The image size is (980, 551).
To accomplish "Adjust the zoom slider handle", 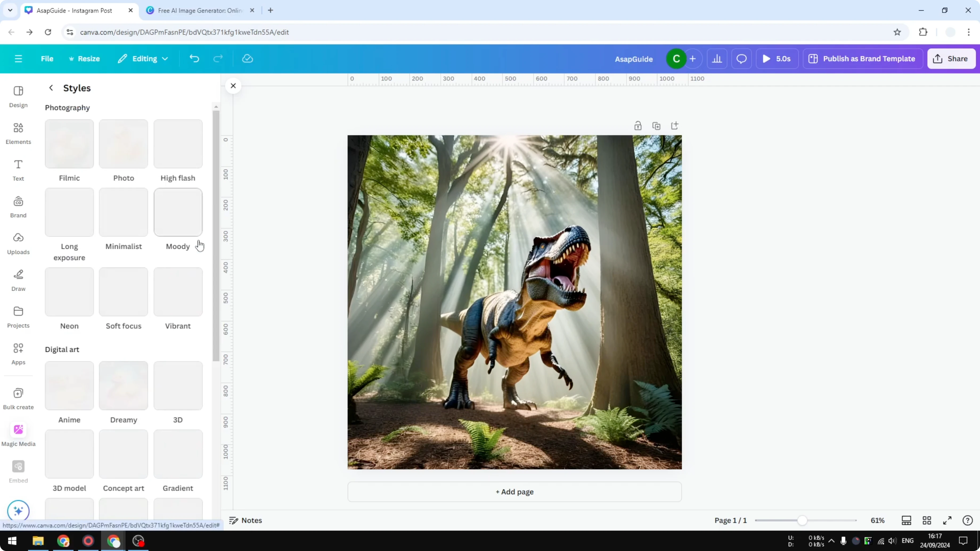I will [x=802, y=520].
